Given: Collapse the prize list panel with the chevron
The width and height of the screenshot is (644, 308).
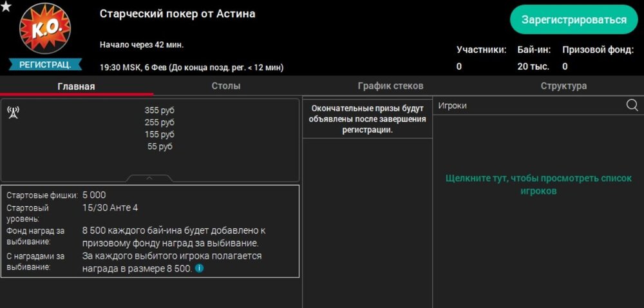Looking at the screenshot, I should coord(149,178).
